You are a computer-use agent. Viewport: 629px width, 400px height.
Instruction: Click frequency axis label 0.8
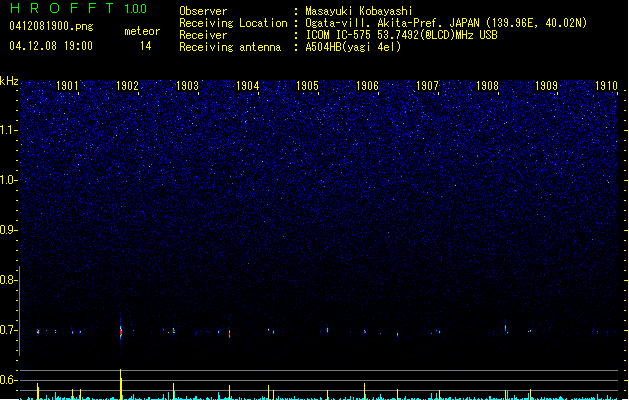click(x=8, y=280)
